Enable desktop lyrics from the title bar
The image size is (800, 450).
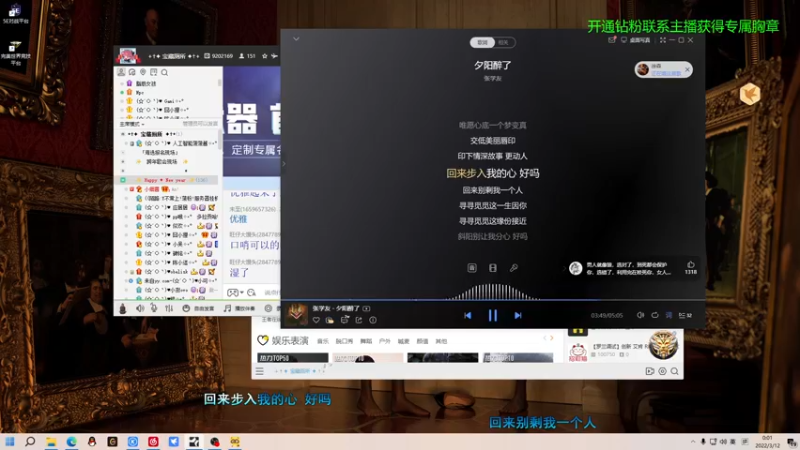pyautogui.click(x=635, y=40)
